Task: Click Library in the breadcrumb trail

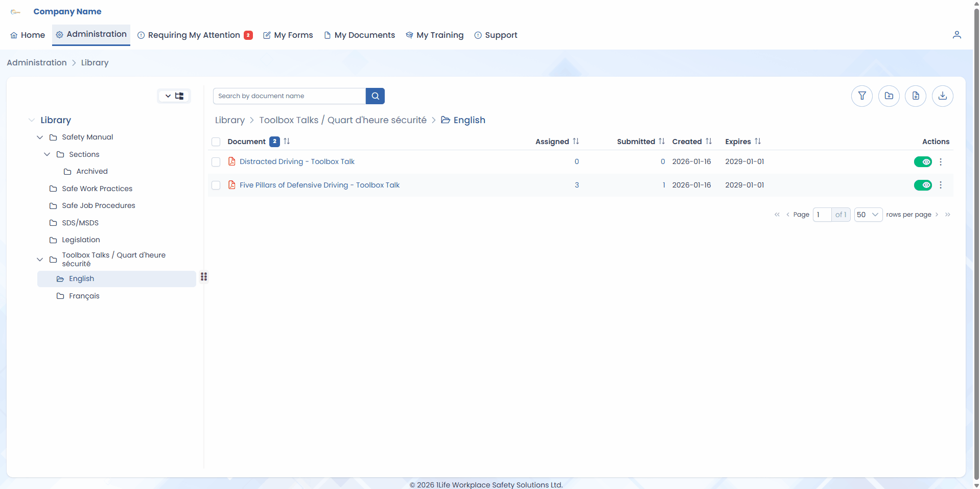Action: 230,120
